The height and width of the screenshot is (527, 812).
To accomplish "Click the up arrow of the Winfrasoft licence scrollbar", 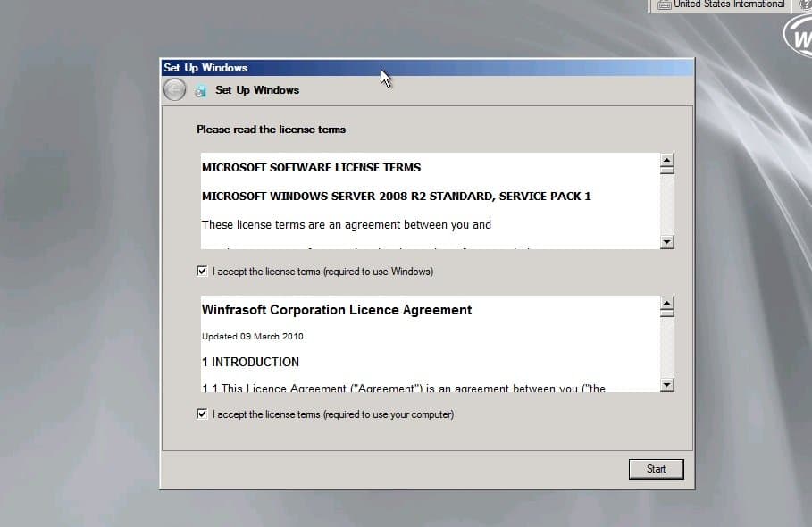I will [x=667, y=303].
